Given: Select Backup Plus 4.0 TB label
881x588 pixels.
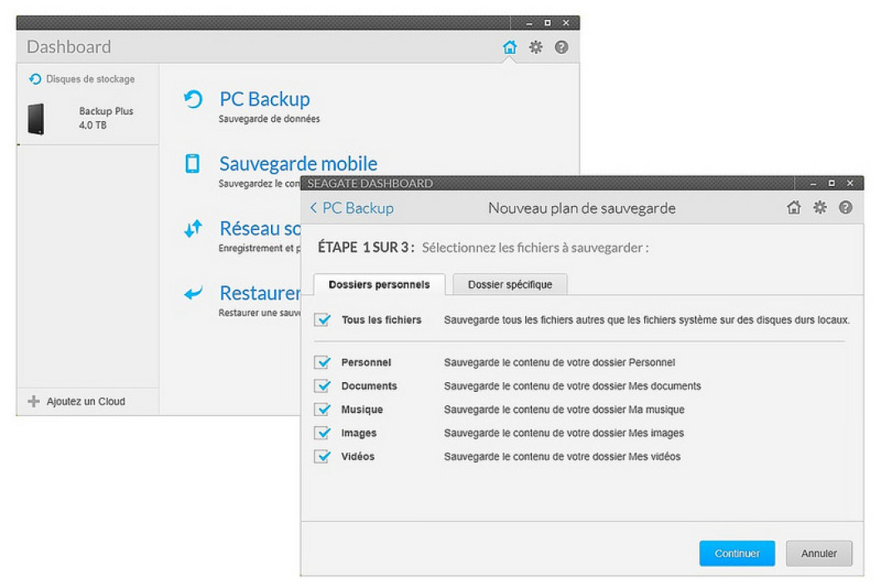Looking at the screenshot, I should pos(106,118).
